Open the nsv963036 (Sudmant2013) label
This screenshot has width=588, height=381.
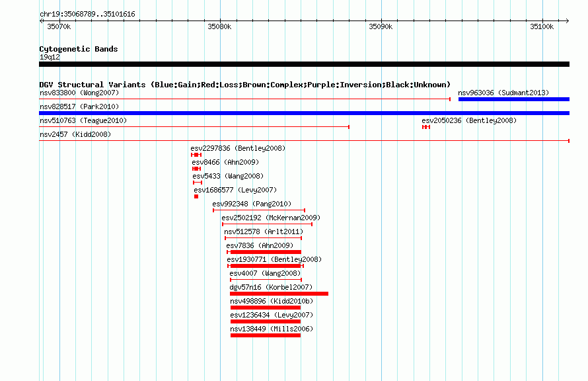click(x=503, y=93)
